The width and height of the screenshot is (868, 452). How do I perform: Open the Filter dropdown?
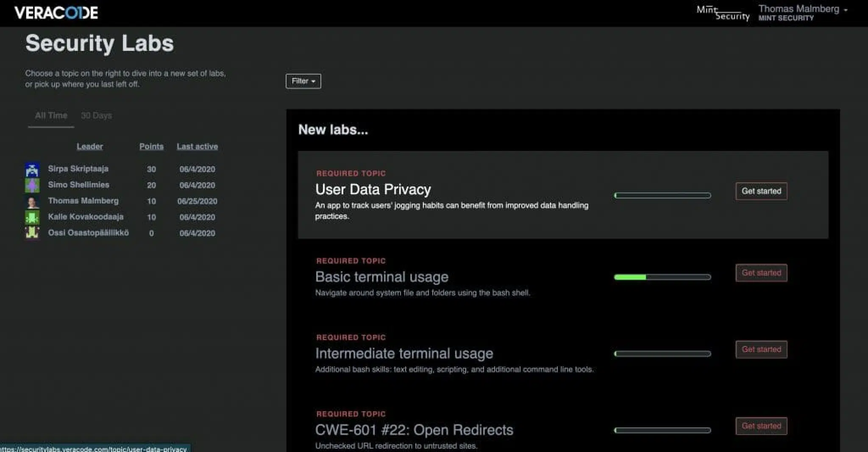click(303, 81)
